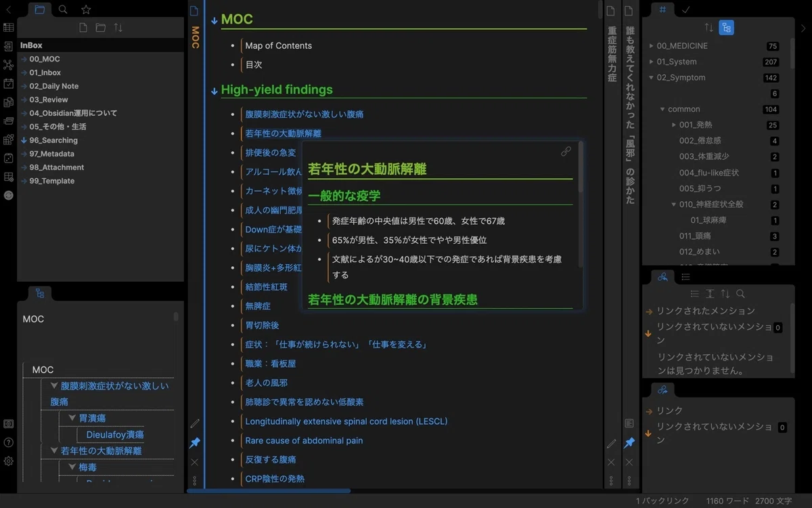The height and width of the screenshot is (508, 812).
Task: Toggle nested tag tree view button
Action: click(726, 28)
